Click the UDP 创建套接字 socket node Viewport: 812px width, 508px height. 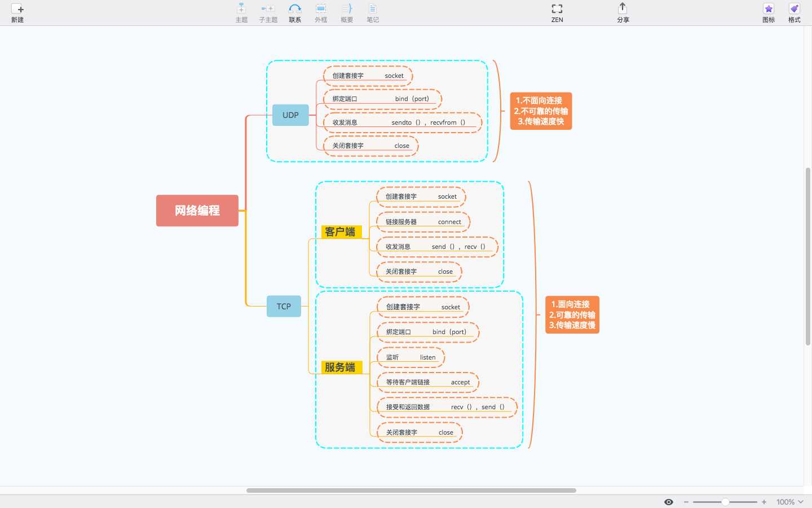click(368, 76)
